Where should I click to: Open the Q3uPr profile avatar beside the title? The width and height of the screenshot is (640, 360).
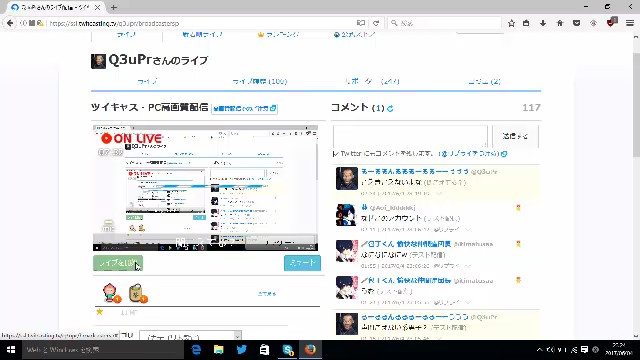(x=98, y=61)
